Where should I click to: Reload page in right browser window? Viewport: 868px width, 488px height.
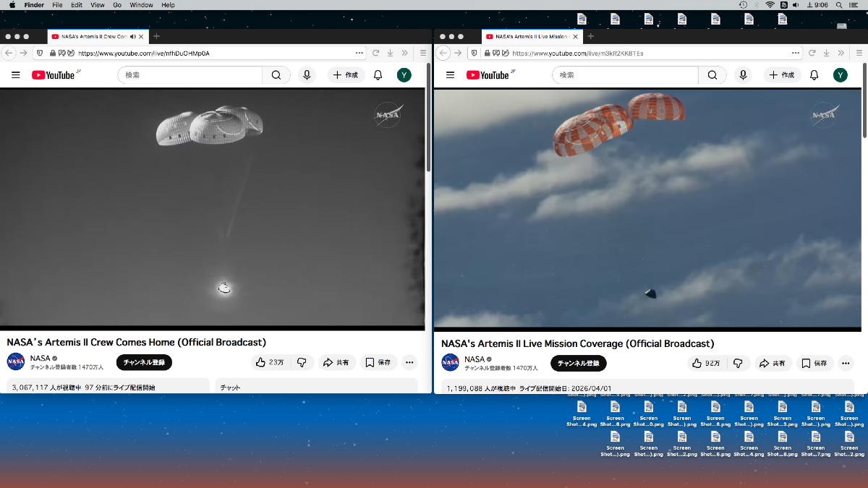[811, 53]
